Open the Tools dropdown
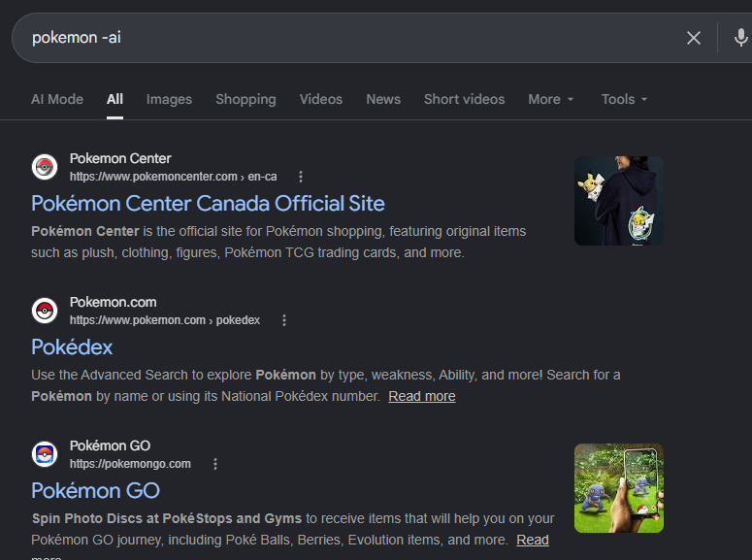Viewport: 752px width, 560px height. coord(625,99)
